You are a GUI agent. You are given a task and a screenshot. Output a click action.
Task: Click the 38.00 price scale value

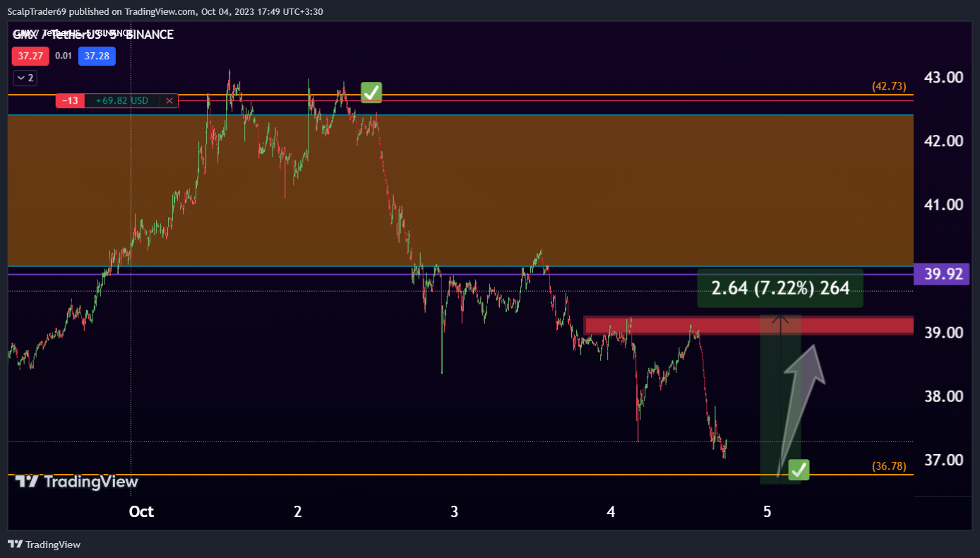point(945,396)
